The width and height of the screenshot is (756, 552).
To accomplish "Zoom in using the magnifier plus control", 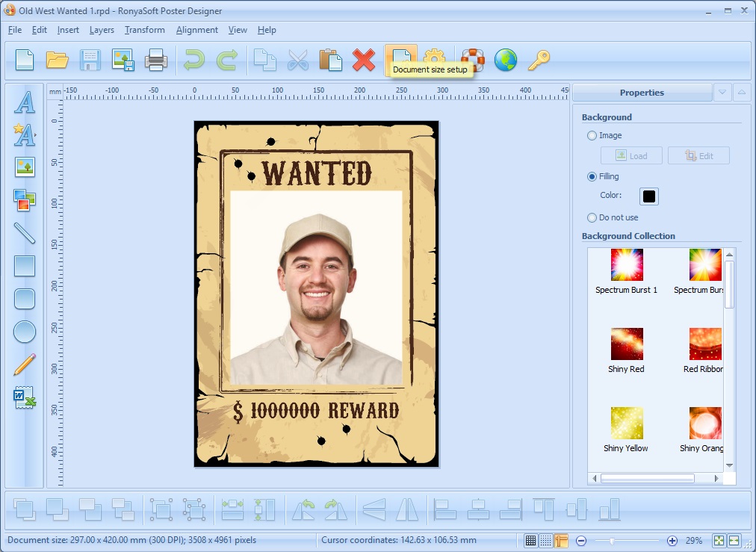I will [x=672, y=539].
